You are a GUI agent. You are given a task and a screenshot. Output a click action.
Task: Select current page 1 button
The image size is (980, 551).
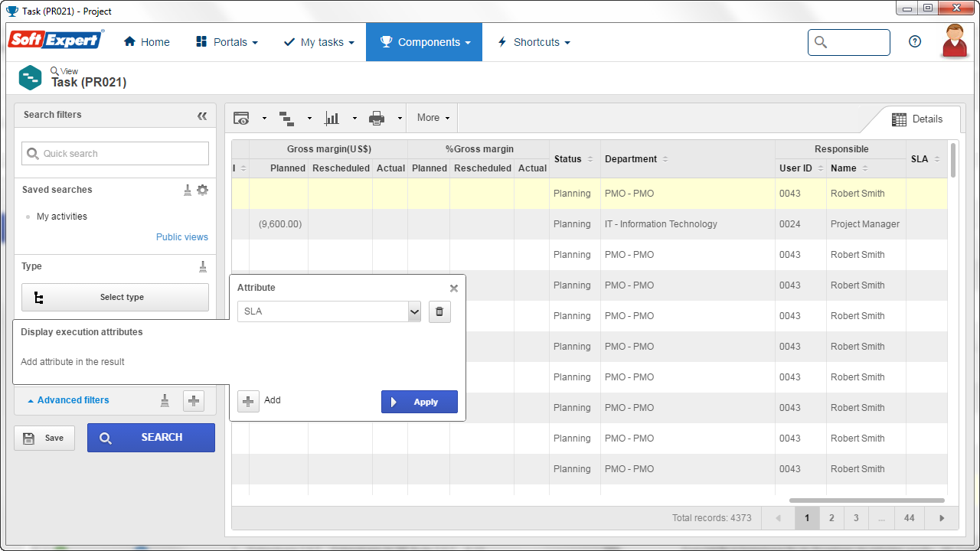pos(807,518)
